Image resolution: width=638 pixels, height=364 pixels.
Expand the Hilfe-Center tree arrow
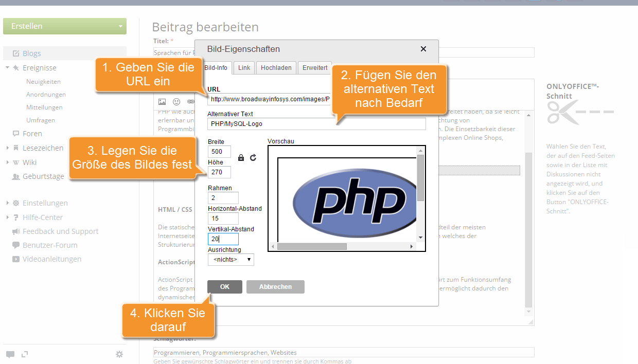8,217
